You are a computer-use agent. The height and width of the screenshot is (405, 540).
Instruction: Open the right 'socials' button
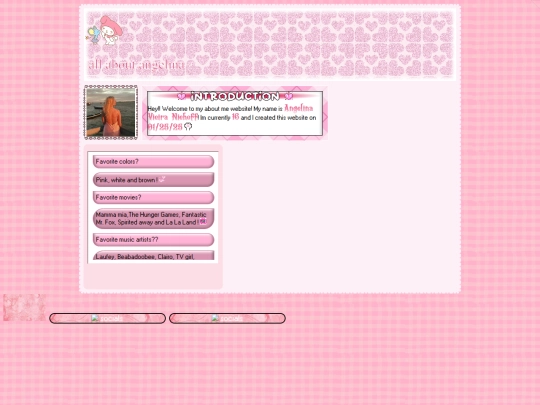pyautogui.click(x=227, y=318)
